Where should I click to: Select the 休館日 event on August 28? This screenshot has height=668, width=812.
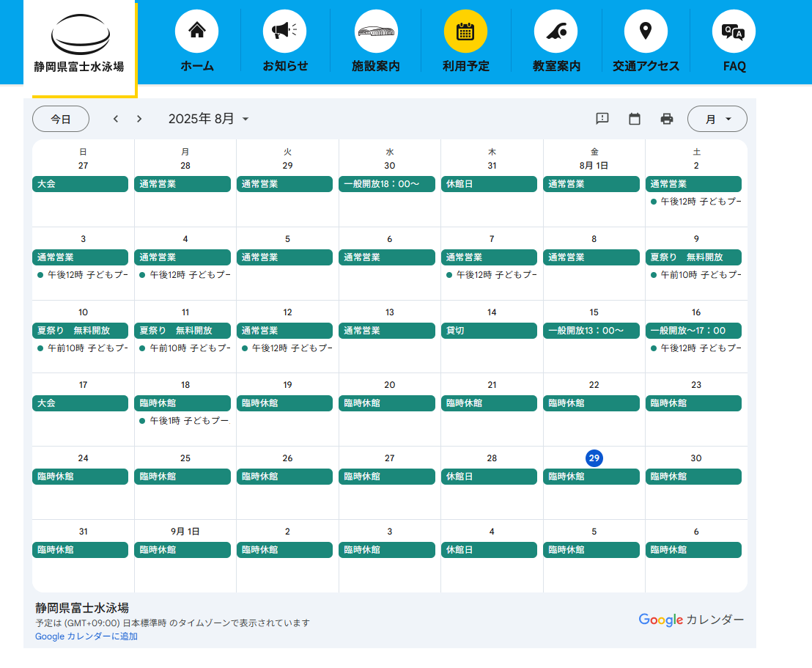(489, 476)
